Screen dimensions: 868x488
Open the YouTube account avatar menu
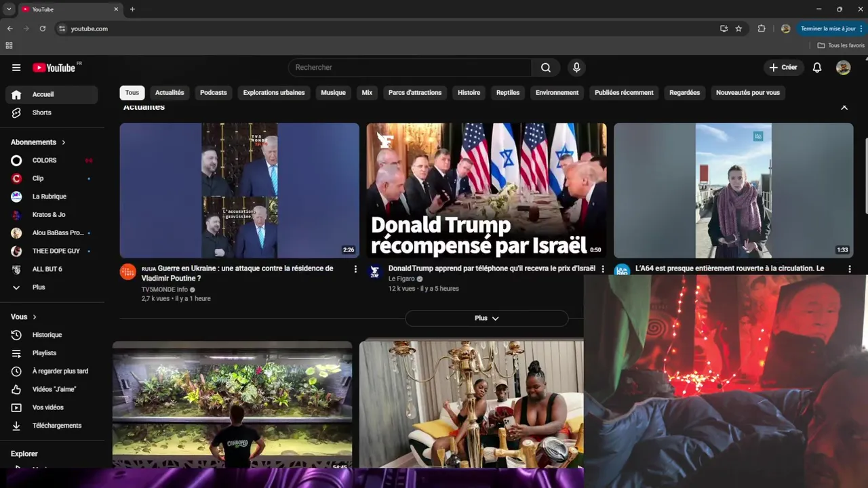[843, 68]
